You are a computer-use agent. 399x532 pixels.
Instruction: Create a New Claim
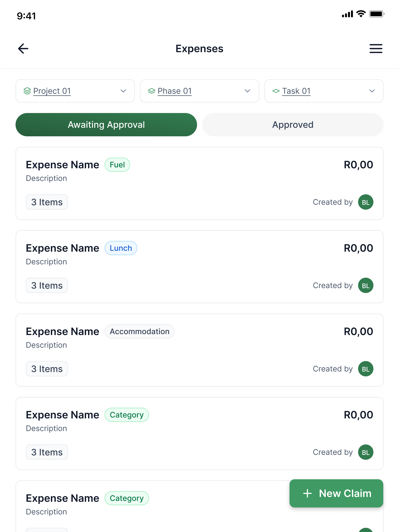coord(336,493)
